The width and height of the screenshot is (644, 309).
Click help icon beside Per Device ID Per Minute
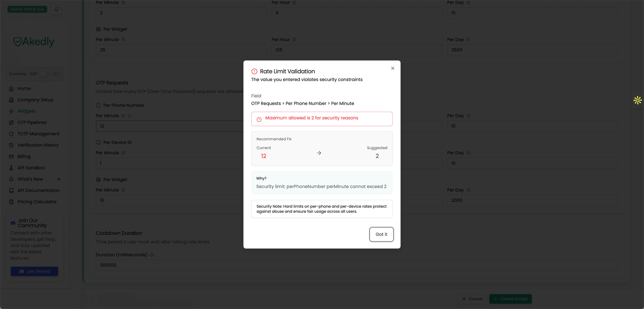coord(123,153)
